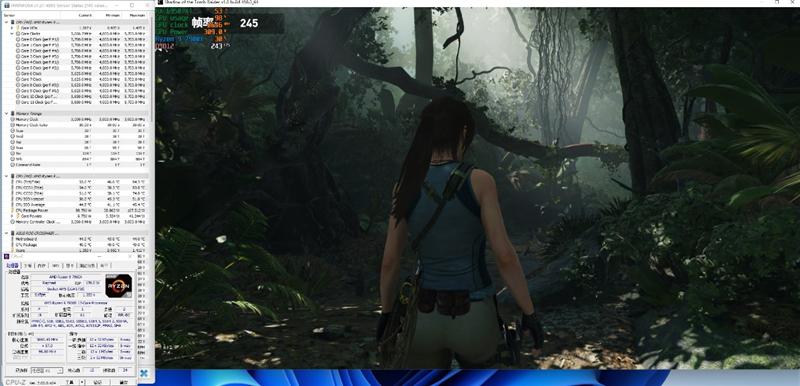This screenshot has width=800, height=386.
Task: Switch to the 内存 (Memory) tab in CPU-Z
Action: click(x=41, y=266)
